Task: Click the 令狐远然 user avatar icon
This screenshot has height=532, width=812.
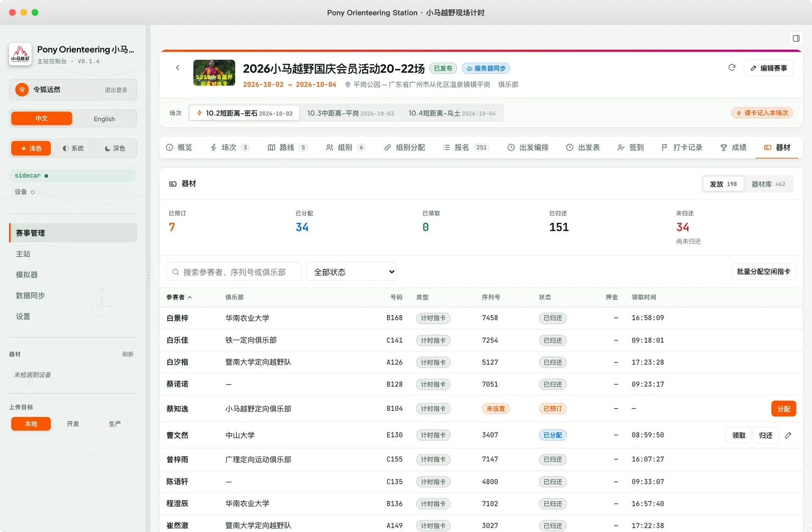Action: (22, 90)
